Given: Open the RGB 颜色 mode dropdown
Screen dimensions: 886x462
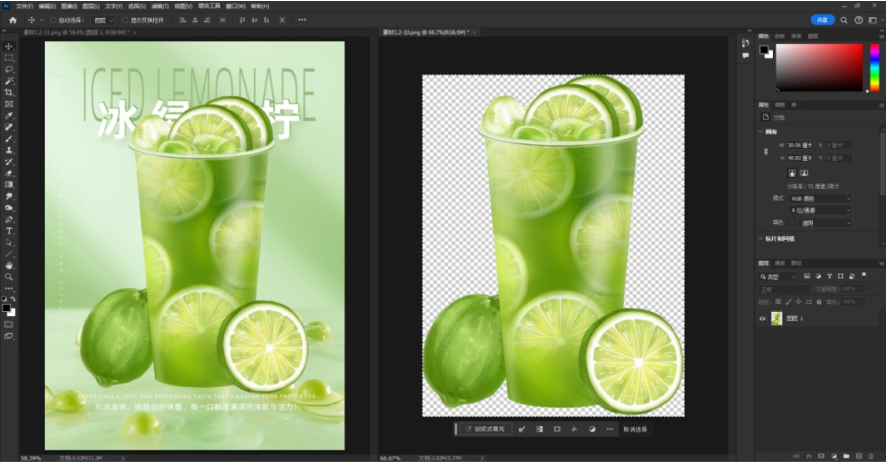Looking at the screenshot, I should coord(820,198).
